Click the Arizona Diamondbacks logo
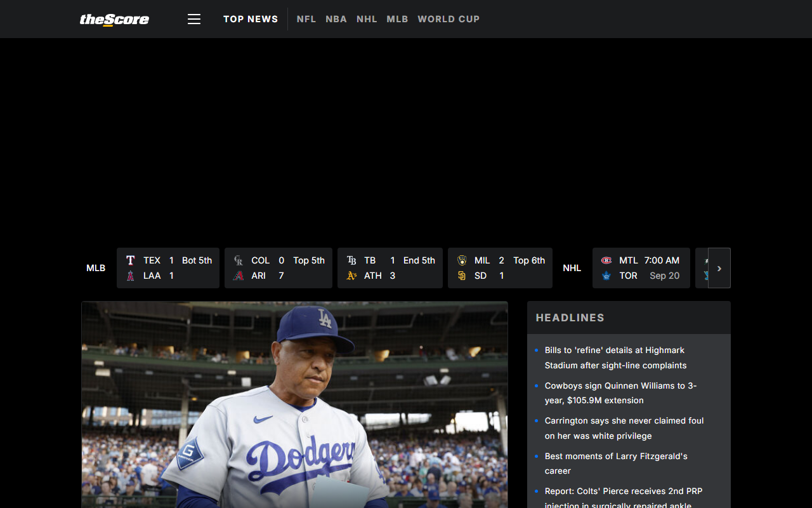 (239, 276)
